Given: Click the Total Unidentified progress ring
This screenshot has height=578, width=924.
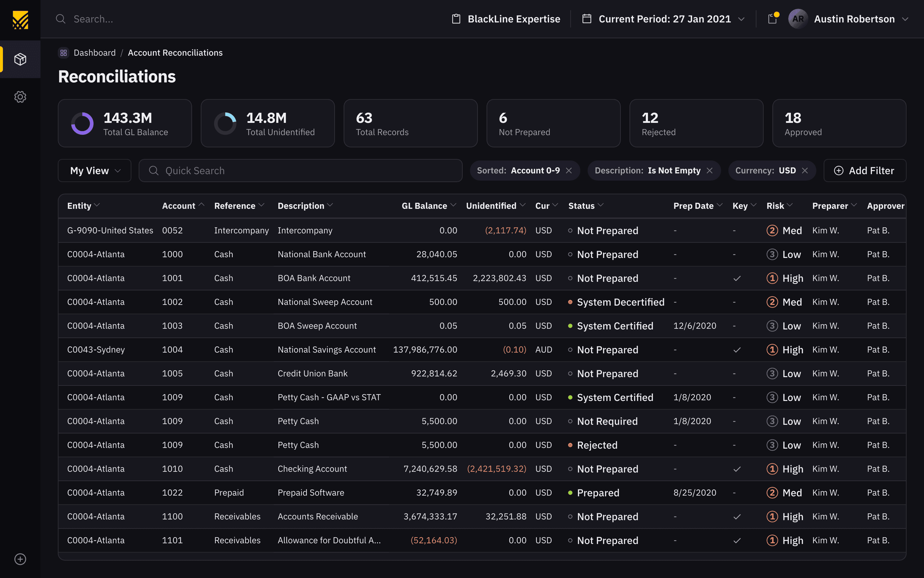Looking at the screenshot, I should pyautogui.click(x=225, y=124).
